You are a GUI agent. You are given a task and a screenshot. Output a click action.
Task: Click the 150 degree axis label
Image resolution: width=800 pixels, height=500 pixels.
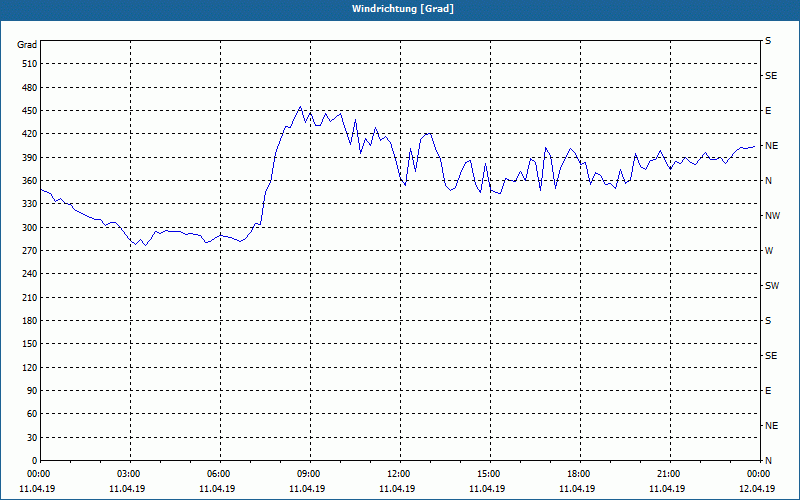(30, 344)
